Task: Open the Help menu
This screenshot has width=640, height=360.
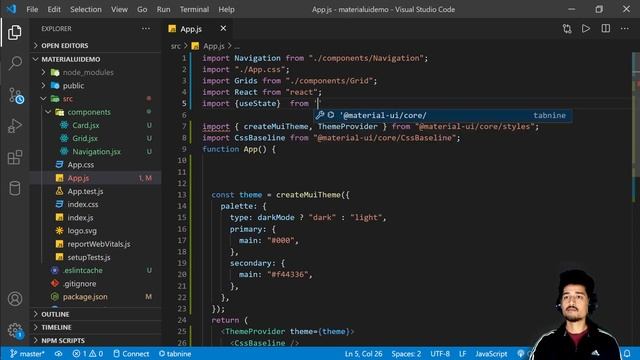Action: pos(226,9)
